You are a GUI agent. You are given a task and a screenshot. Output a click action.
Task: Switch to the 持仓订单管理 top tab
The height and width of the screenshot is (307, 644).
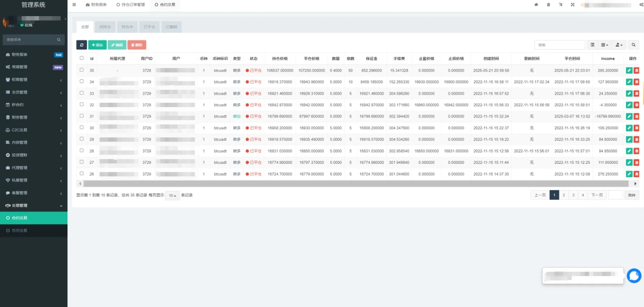[x=131, y=5]
